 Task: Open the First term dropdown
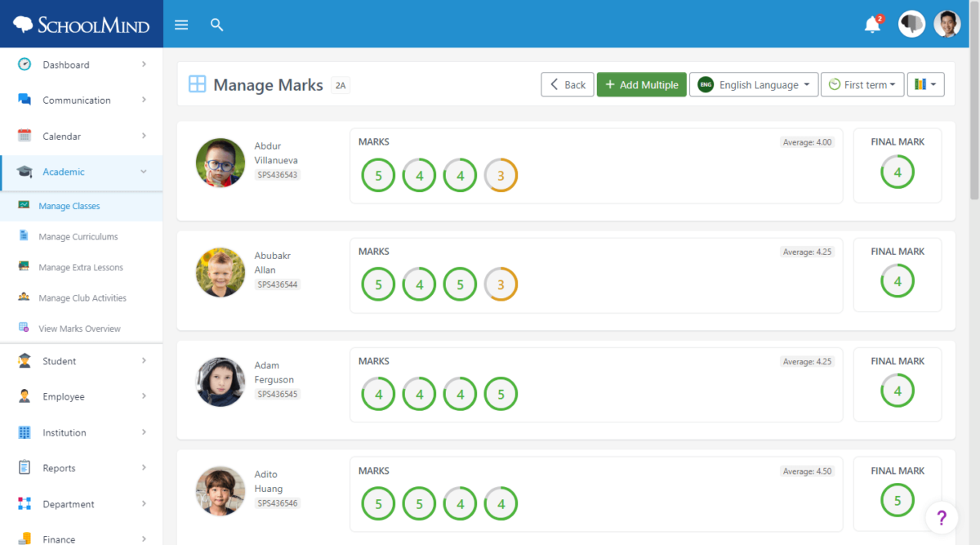862,85
